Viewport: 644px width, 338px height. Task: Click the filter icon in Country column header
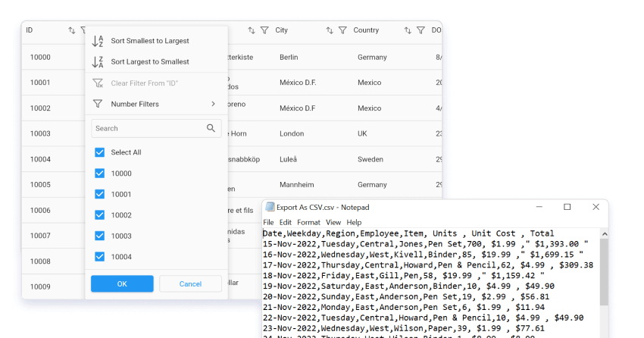[x=420, y=30]
